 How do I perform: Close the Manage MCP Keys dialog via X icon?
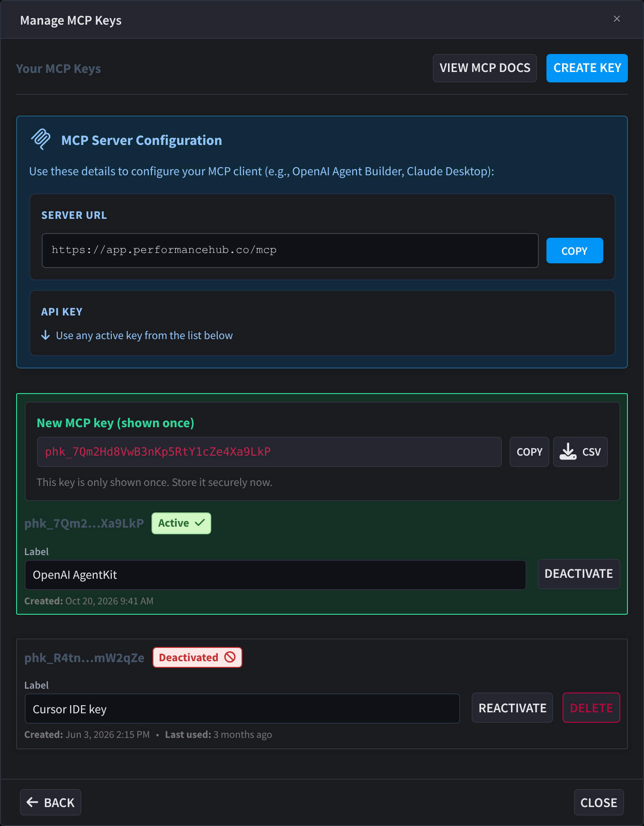617,19
